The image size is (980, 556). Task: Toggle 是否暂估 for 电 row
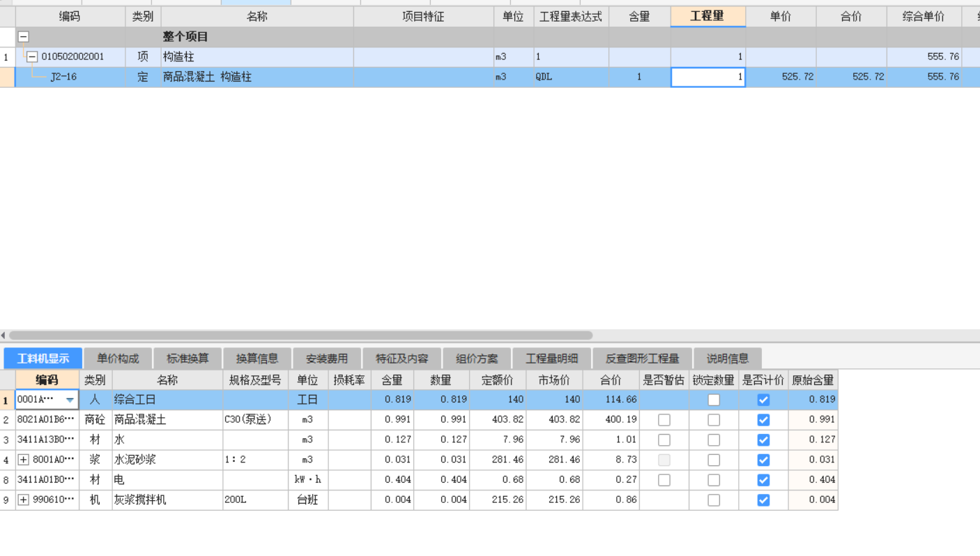click(664, 480)
